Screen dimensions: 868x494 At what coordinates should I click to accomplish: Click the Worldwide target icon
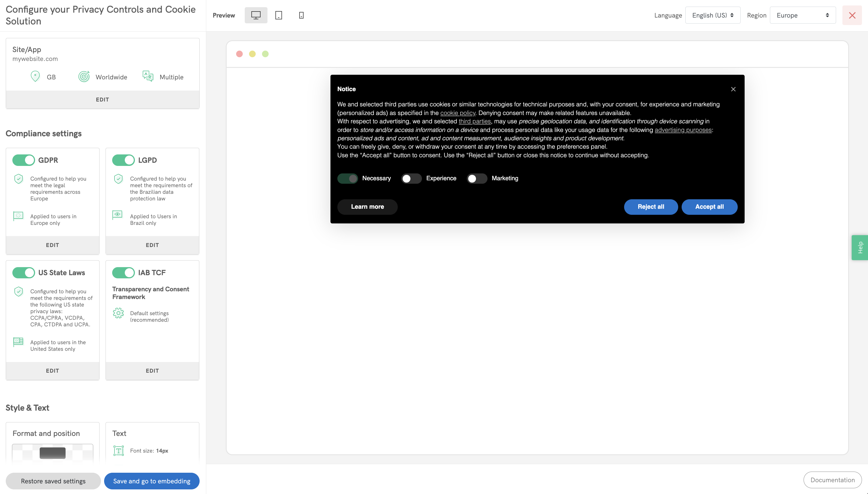tap(84, 77)
